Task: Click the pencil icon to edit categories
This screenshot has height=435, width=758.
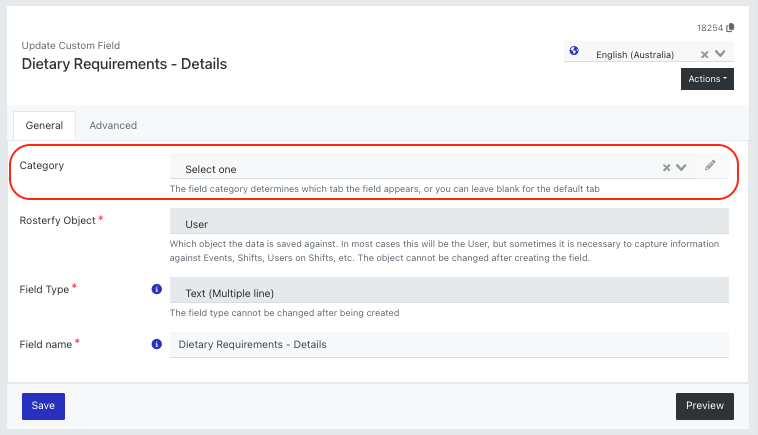Action: (x=710, y=165)
